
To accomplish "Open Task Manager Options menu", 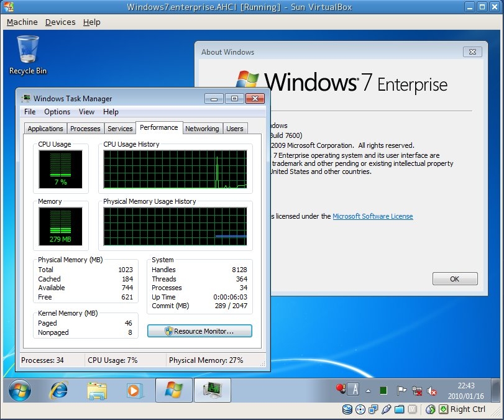I will [x=57, y=112].
